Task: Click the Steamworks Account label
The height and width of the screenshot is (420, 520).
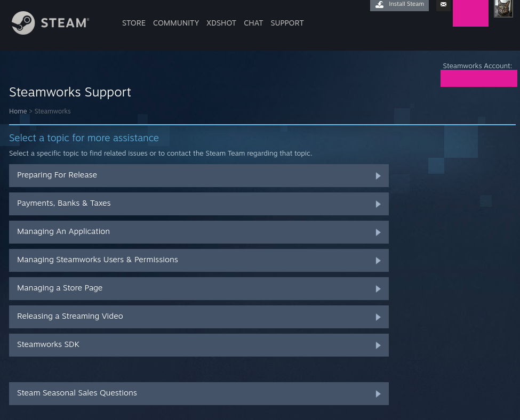Action: click(477, 66)
